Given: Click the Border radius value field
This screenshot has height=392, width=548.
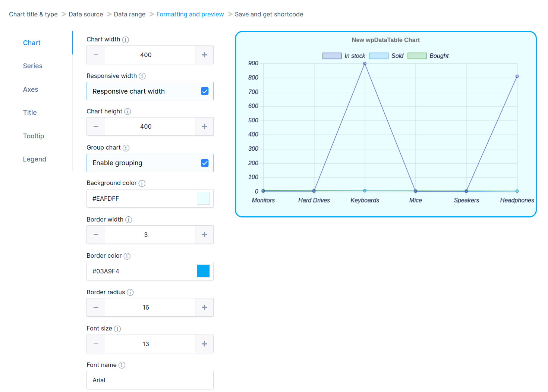Looking at the screenshot, I should tap(150, 307).
